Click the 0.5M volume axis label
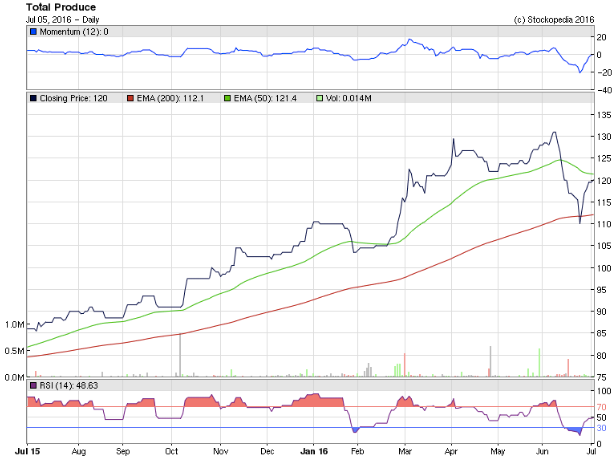 tap(15, 351)
